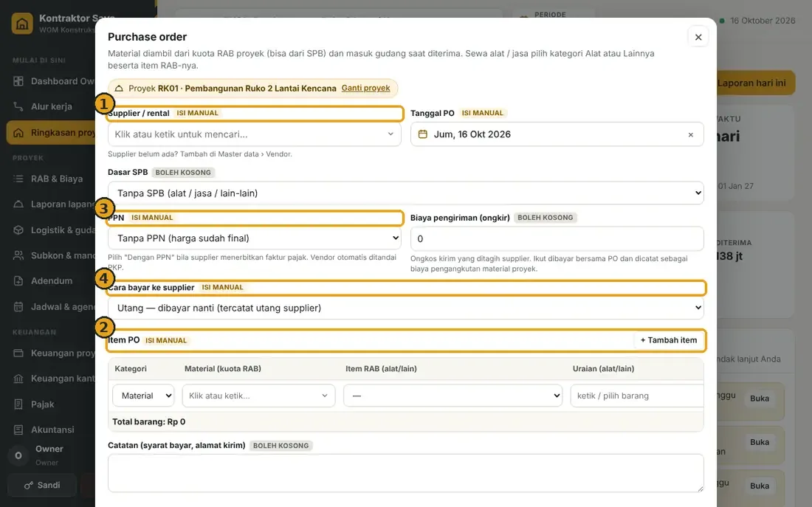The image size is (812, 507).
Task: Click the Logistik & gudang box icon
Action: pos(18,230)
